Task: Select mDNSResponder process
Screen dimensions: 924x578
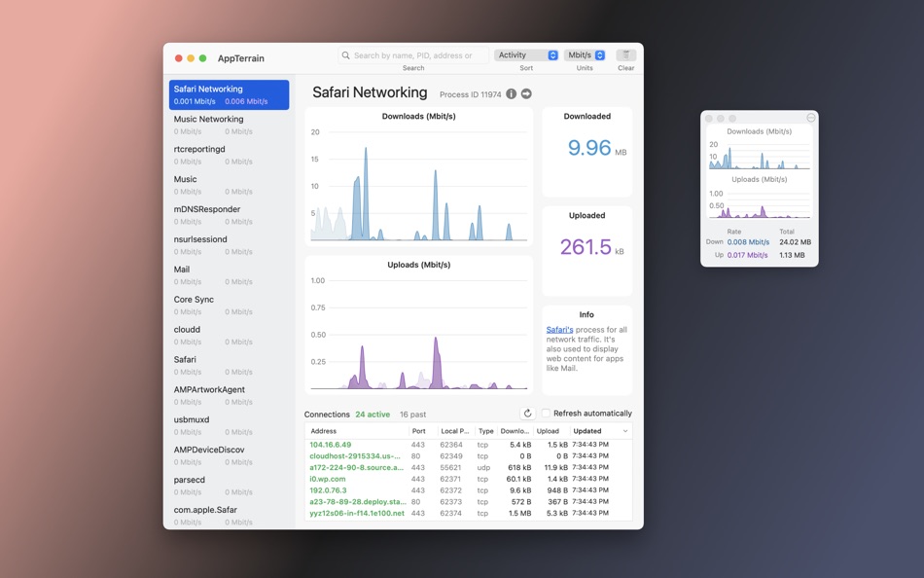Action: coord(230,215)
